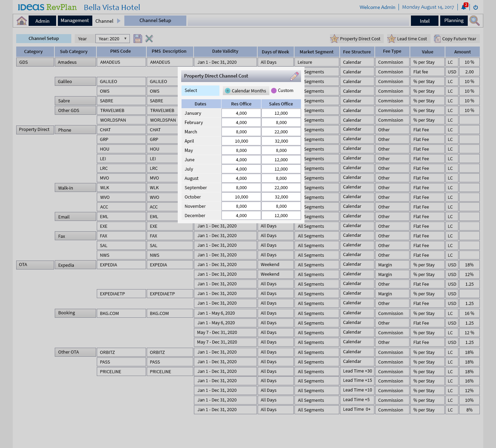Click the magnifying glass search icon
496x448 pixels.
(474, 21)
